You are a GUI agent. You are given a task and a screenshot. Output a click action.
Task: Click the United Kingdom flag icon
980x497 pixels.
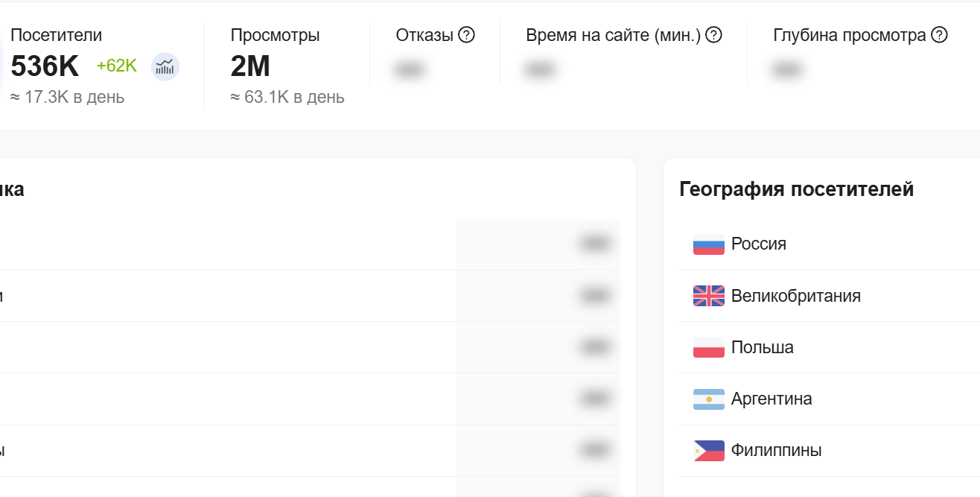(x=707, y=296)
